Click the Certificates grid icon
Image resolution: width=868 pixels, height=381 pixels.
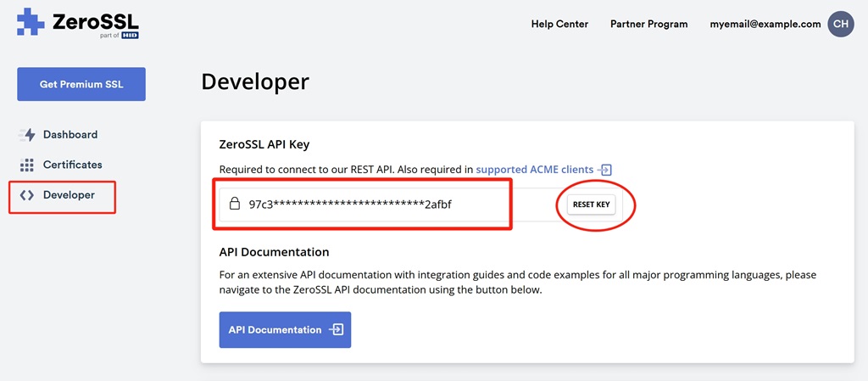point(27,165)
